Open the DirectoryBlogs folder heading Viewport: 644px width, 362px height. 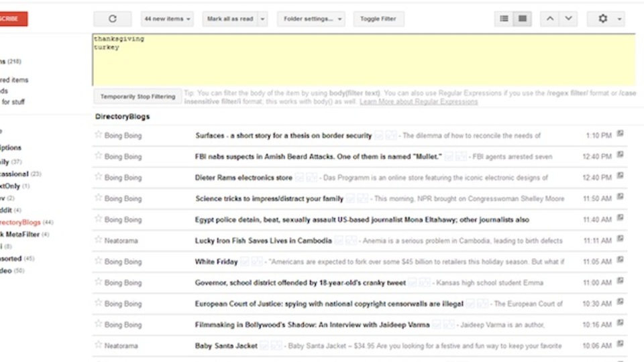pyautogui.click(x=122, y=117)
